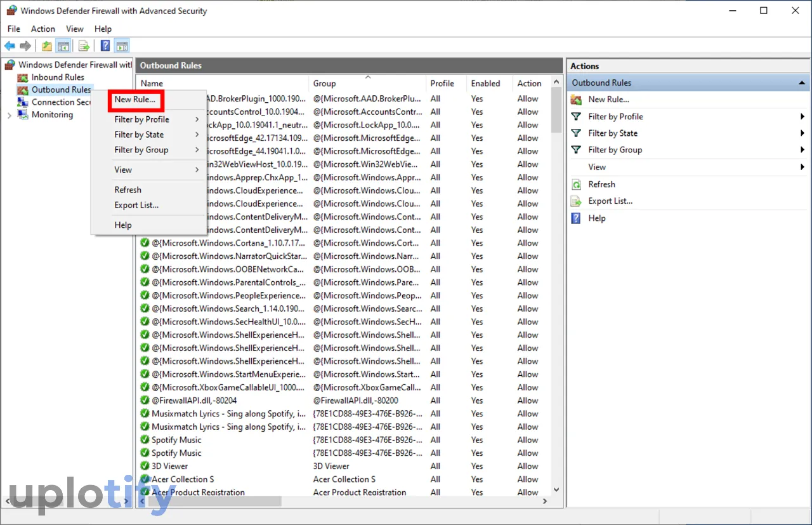This screenshot has width=812, height=525.
Task: Click the Inbound Rules tree icon
Action: point(23,77)
